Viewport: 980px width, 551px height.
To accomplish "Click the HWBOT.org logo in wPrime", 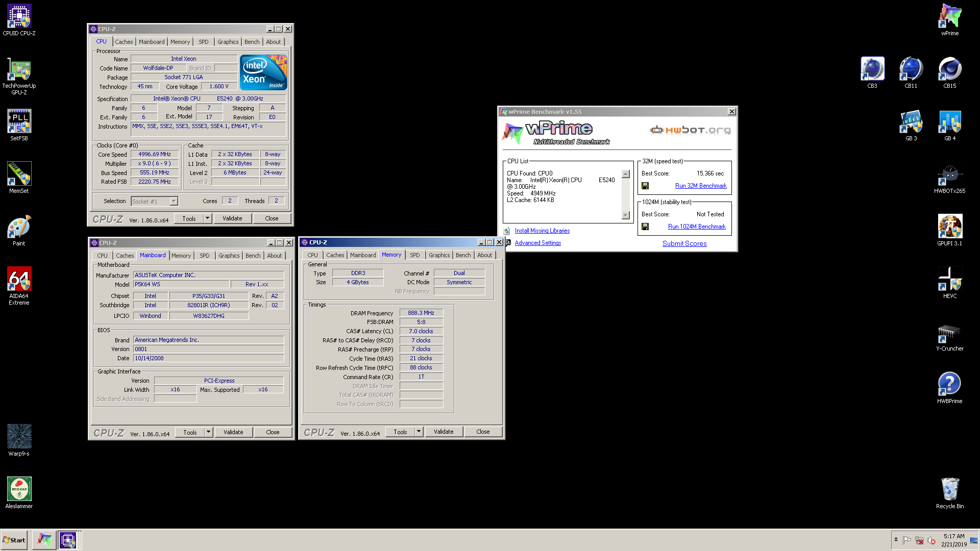I will (690, 130).
